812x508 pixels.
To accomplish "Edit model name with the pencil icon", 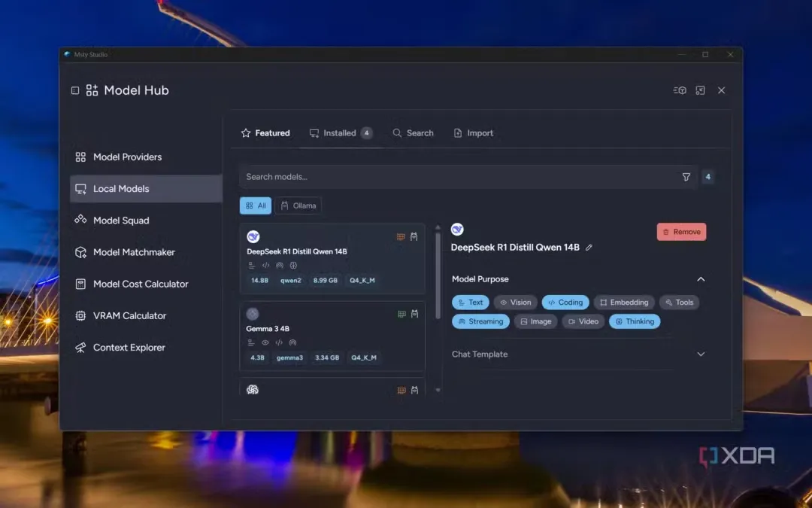I will click(x=589, y=248).
